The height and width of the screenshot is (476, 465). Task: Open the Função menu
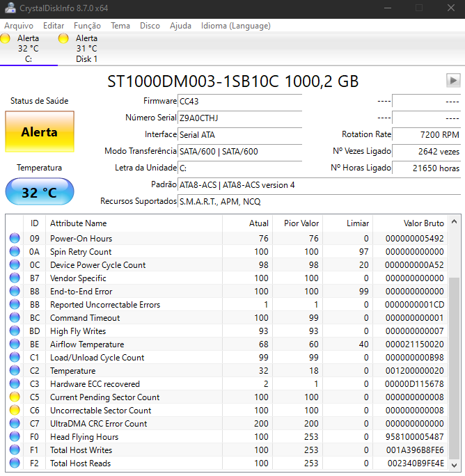point(87,26)
